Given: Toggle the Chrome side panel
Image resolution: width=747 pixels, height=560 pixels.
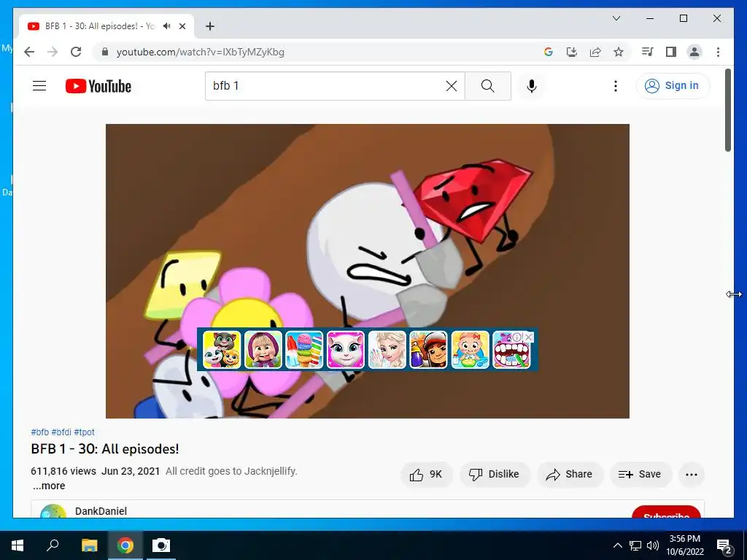Looking at the screenshot, I should (671, 52).
